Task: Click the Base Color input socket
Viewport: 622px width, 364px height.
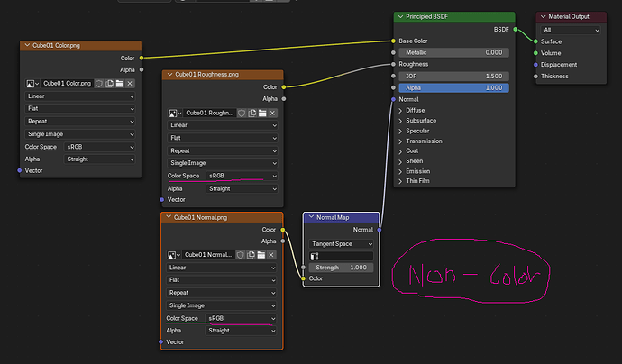Action: pyautogui.click(x=393, y=41)
